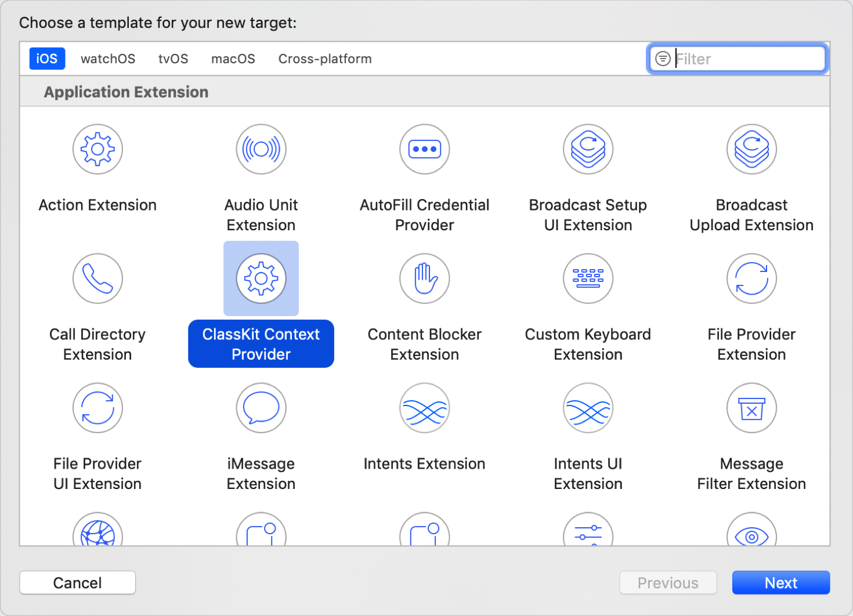Select the Action Extension gear icon

tap(97, 149)
